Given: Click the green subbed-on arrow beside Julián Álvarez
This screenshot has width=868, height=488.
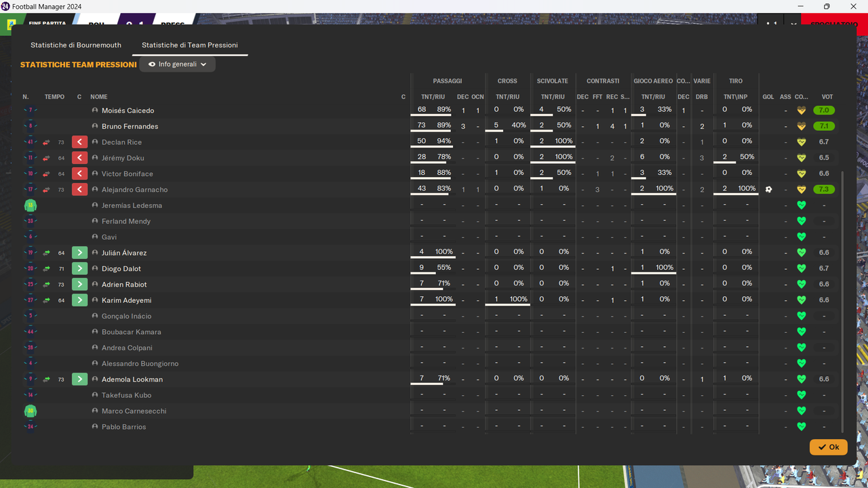Looking at the screenshot, I should (79, 252).
